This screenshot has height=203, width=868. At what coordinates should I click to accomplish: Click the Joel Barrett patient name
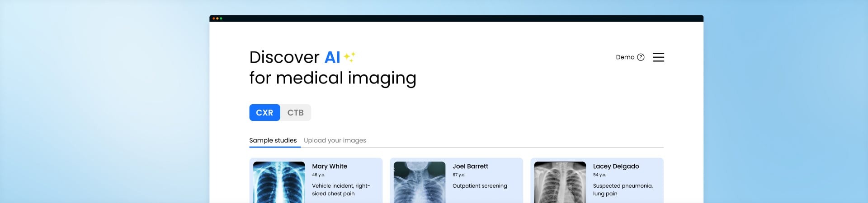click(x=470, y=166)
